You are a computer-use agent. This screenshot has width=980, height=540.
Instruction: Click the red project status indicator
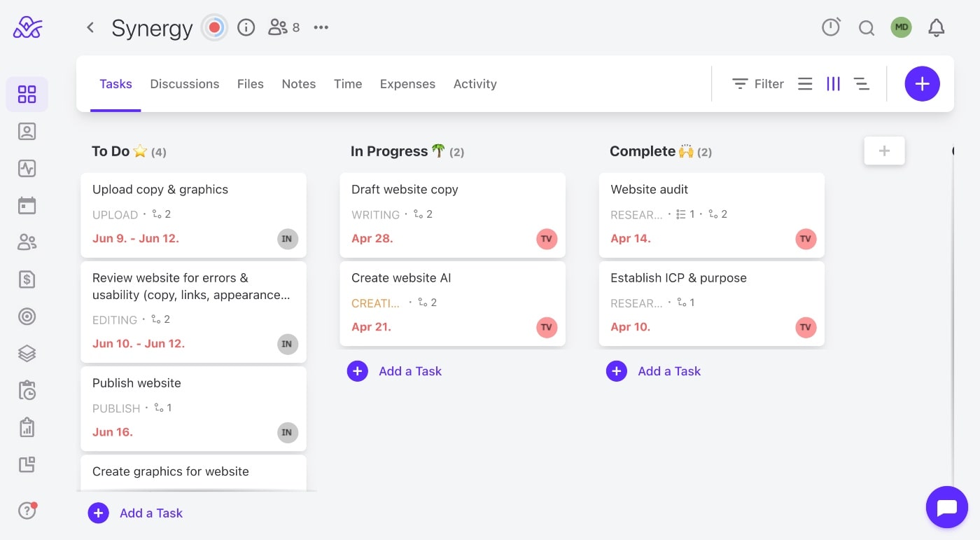pyautogui.click(x=215, y=28)
